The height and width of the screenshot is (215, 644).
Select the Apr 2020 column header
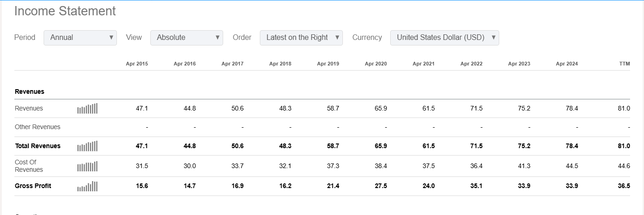click(x=376, y=64)
